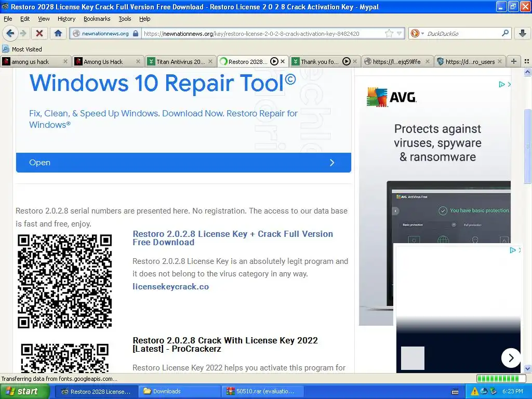The image size is (532, 399).
Task: Switch to the 'among us hack' tab
Action: click(x=36, y=61)
